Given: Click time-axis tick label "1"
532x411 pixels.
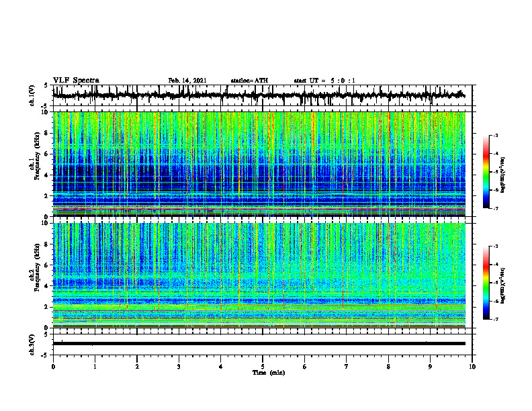Looking at the screenshot, I should (x=95, y=367).
